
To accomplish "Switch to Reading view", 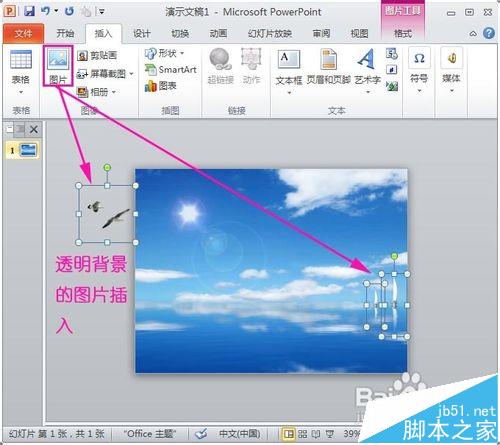I will (316, 434).
